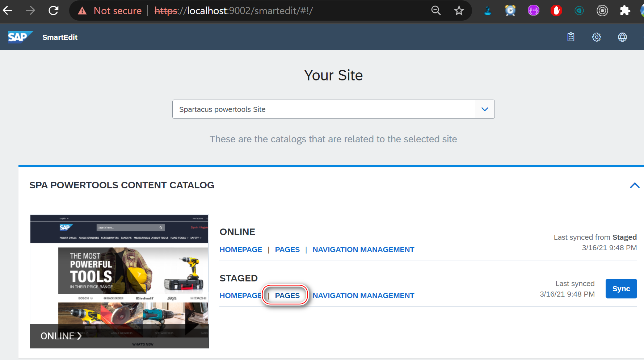Click the Spartacus powertools Site field
Image resolution: width=644 pixels, height=360 pixels.
point(324,109)
